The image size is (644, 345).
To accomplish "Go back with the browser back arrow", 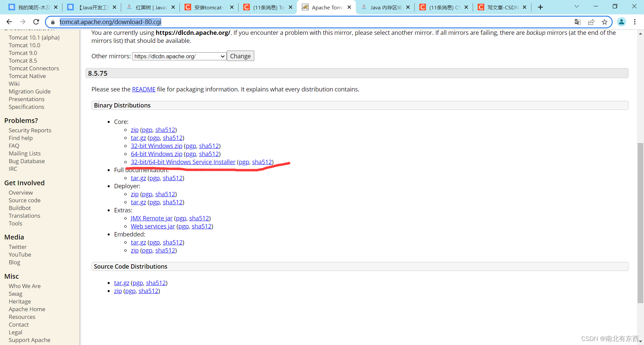I will point(9,22).
